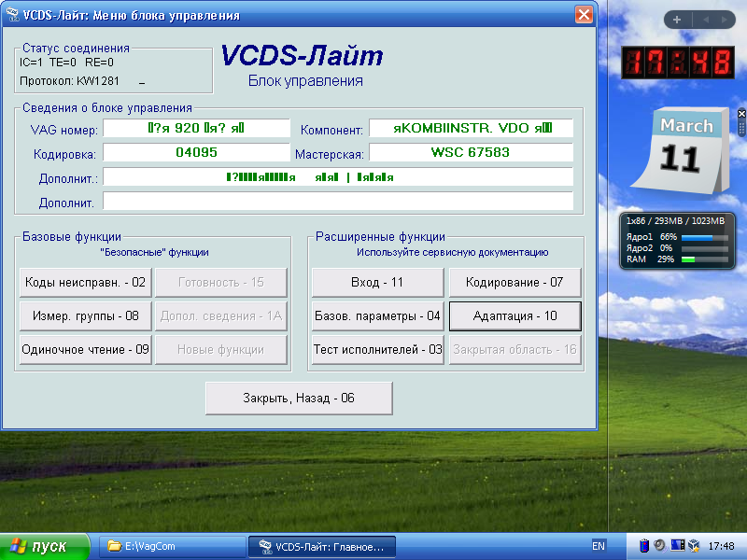Click the greyed Допол. сведения - 1A button
Screen dimensions: 747x560
pos(221,315)
